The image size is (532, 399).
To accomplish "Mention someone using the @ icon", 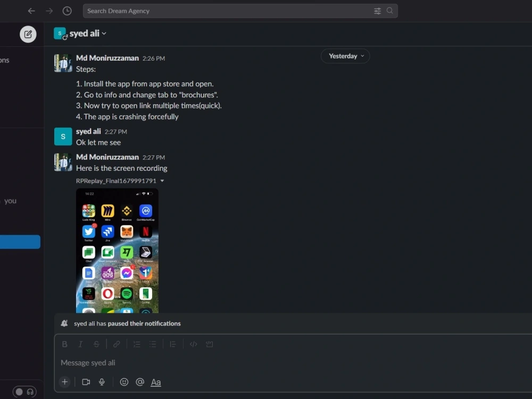I will [x=140, y=382].
